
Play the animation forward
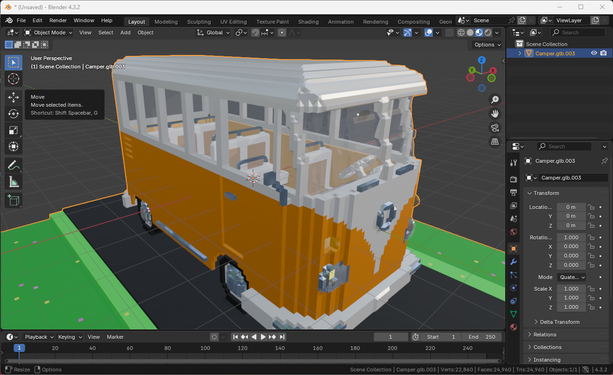(263, 337)
